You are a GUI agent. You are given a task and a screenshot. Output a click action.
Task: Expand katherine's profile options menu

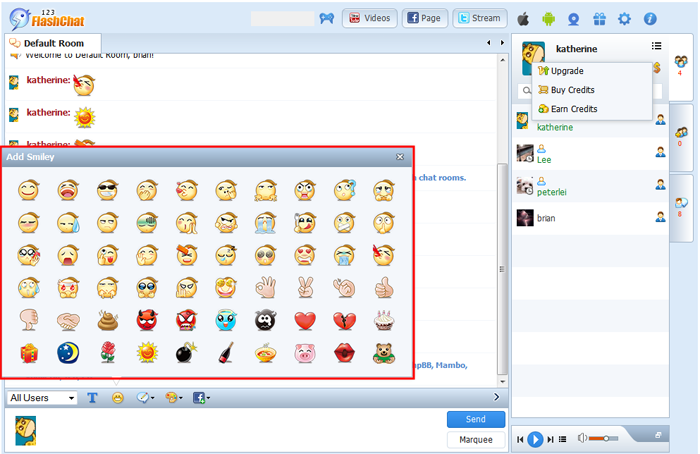click(656, 46)
